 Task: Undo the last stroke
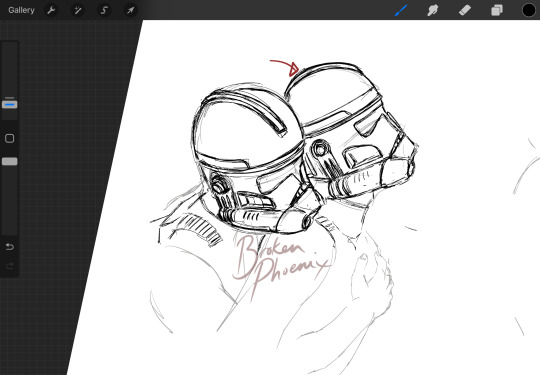pyautogui.click(x=10, y=247)
